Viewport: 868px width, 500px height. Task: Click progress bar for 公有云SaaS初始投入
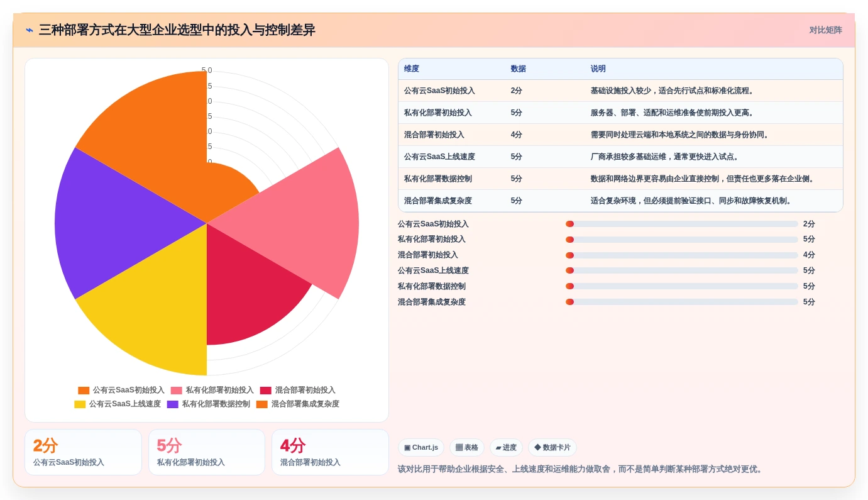(682, 224)
